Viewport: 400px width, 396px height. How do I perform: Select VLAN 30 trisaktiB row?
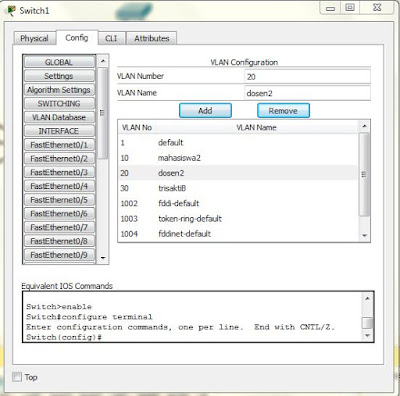coord(238,188)
